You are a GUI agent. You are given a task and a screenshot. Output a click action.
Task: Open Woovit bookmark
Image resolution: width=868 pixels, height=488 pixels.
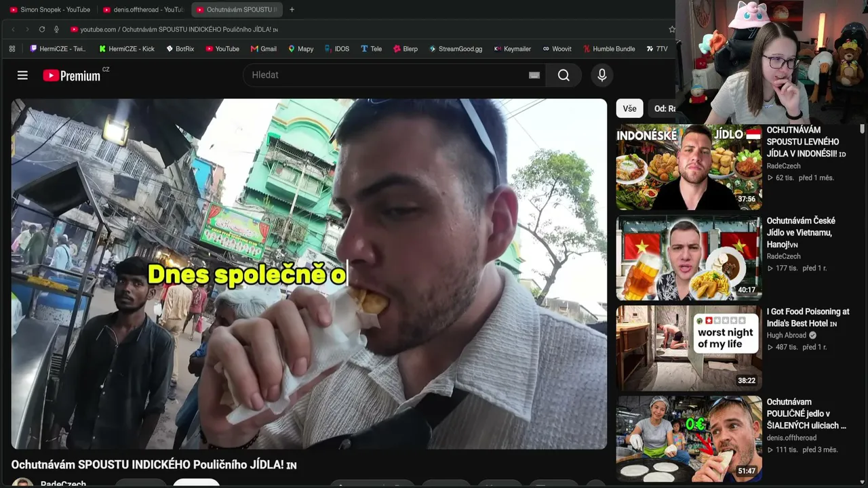[557, 49]
